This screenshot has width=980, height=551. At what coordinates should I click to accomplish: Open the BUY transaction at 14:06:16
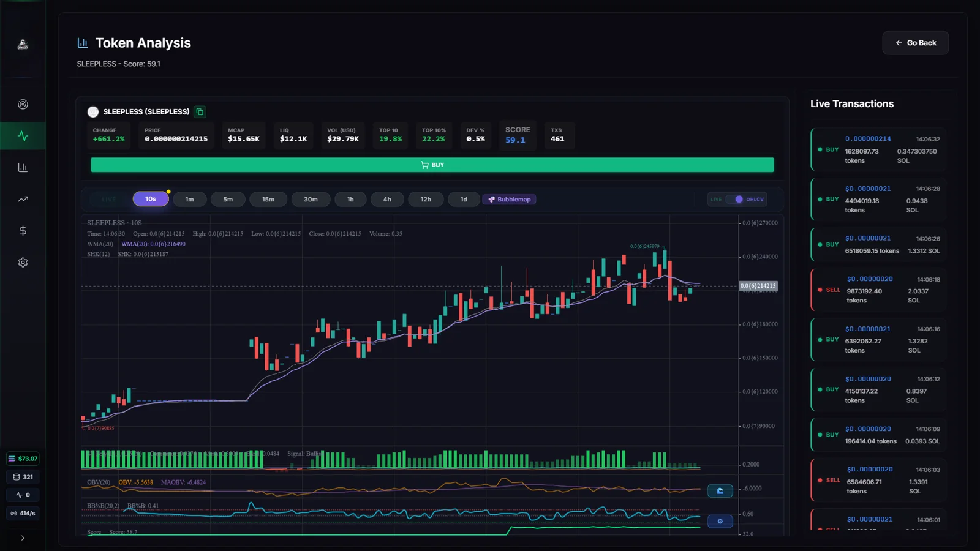tap(879, 340)
